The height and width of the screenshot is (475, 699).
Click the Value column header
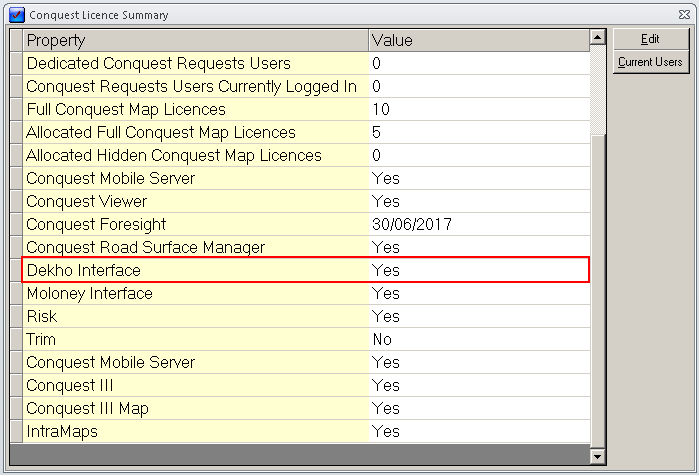click(479, 41)
